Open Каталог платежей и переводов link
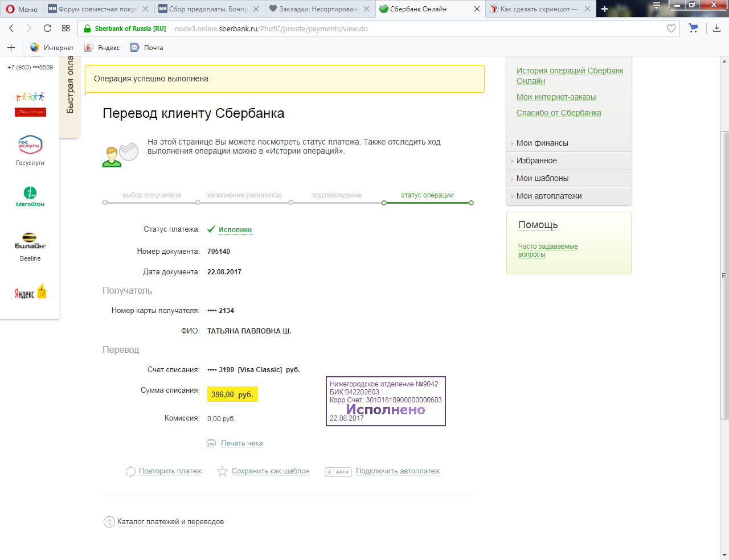Viewport: 729px width, 560px height. (x=170, y=522)
